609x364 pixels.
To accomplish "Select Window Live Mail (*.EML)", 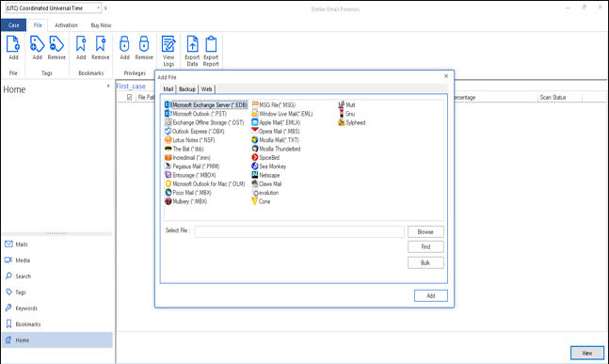I will (282, 114).
